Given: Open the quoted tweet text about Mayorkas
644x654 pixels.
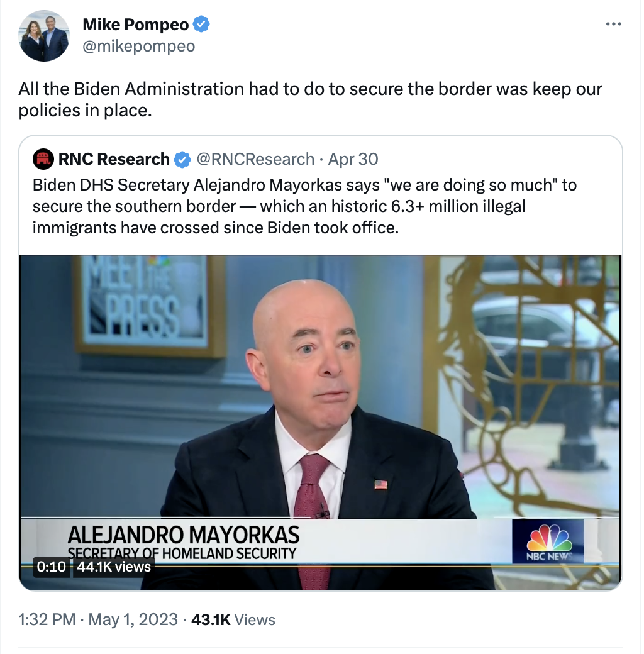Looking at the screenshot, I should click(x=304, y=206).
